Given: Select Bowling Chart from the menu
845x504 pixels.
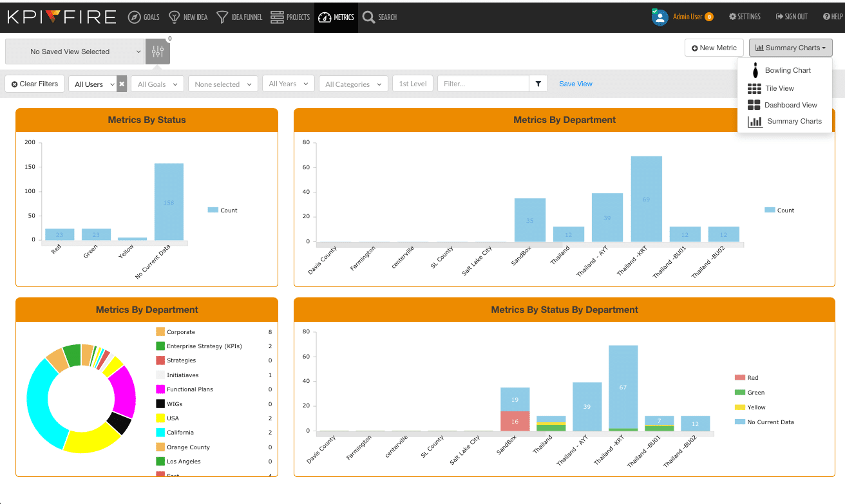Looking at the screenshot, I should [x=787, y=70].
